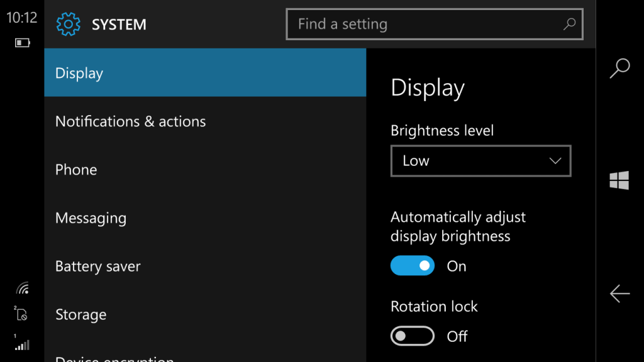Tap the Wi-Fi status icon
Image resolution: width=644 pixels, height=362 pixels.
click(23, 288)
